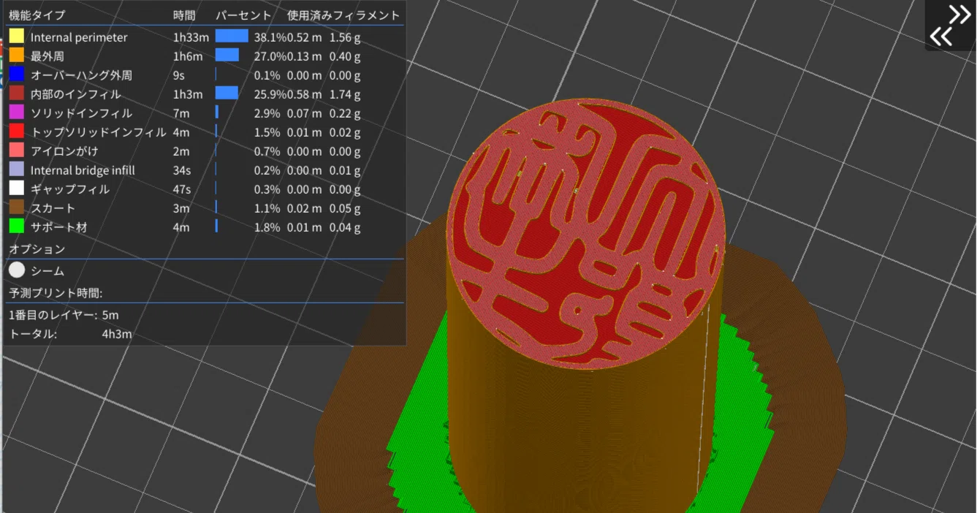The image size is (980, 513).
Task: Hide the スカート feature type
Action: coord(205,208)
